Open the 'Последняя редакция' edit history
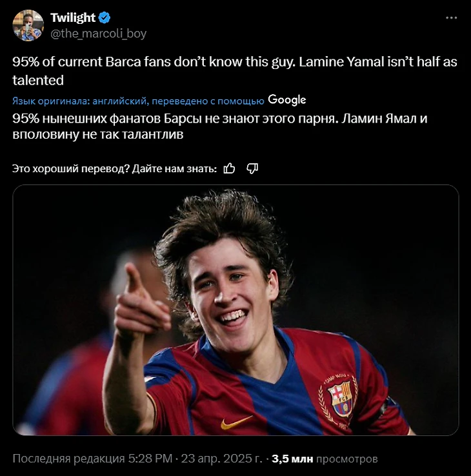471x476 pixels. [68, 459]
